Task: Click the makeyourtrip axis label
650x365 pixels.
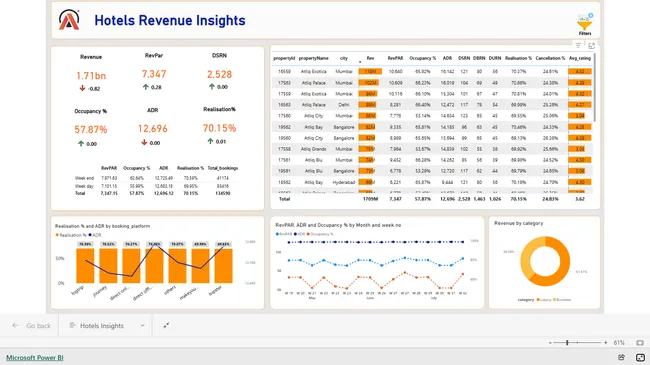Action: click(189, 292)
